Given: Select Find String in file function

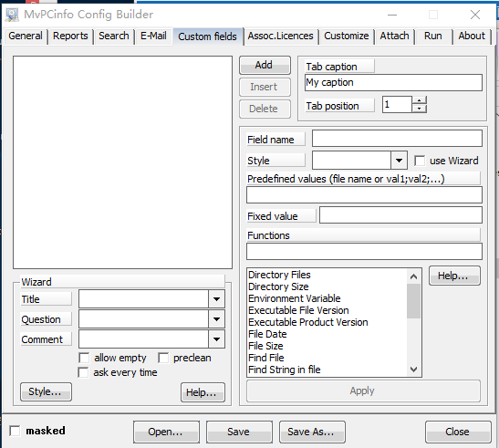Looking at the screenshot, I should [x=285, y=370].
